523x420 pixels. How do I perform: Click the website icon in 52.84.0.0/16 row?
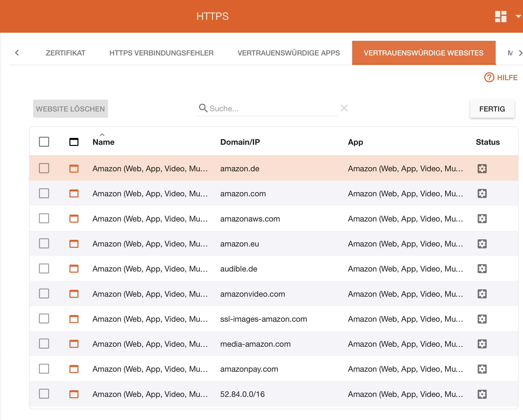tap(74, 394)
